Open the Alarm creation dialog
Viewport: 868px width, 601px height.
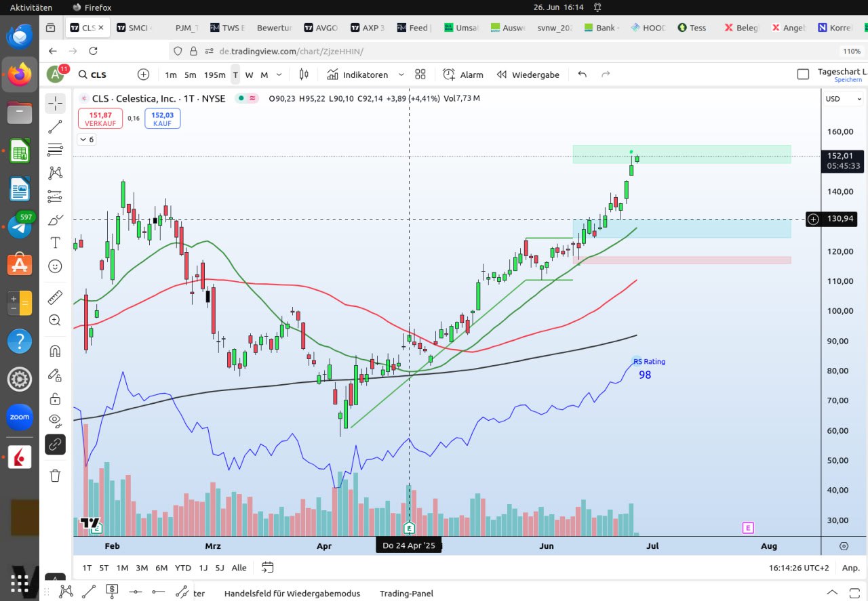(x=463, y=75)
